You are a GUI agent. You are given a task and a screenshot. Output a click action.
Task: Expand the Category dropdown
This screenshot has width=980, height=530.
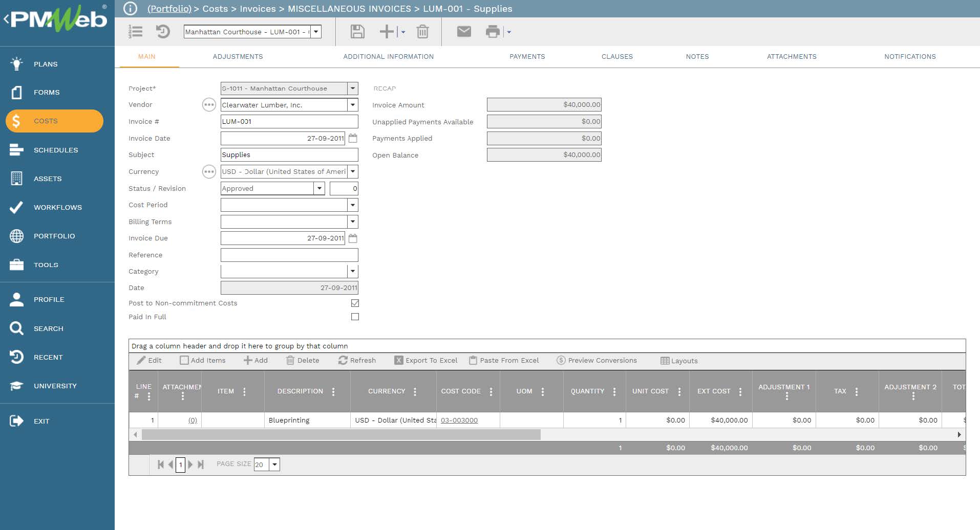point(352,271)
